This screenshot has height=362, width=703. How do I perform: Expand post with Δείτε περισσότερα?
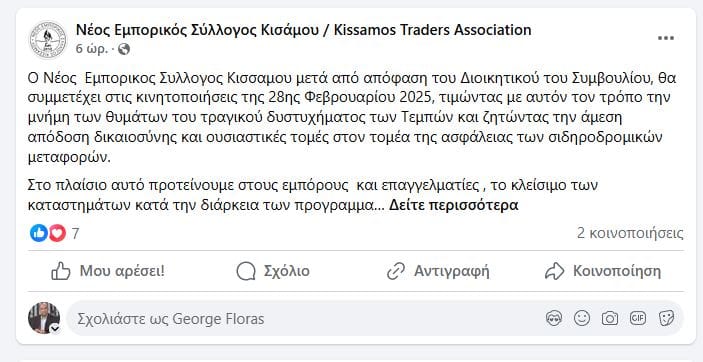tap(453, 205)
